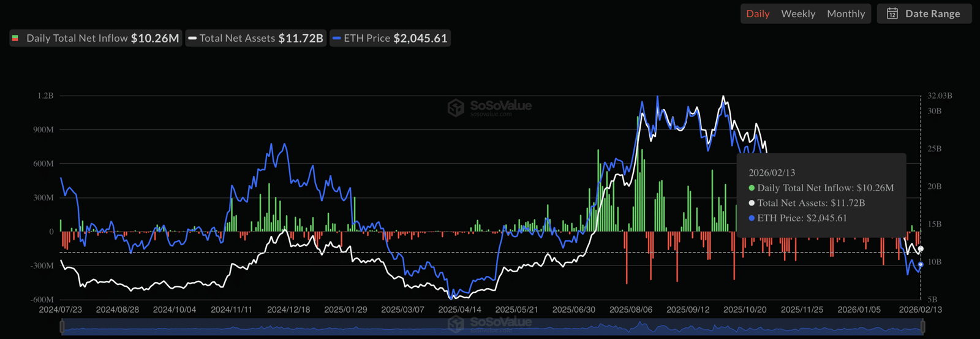
Task: Click the white data point marker at 2026/02/13
Action: [921, 249]
